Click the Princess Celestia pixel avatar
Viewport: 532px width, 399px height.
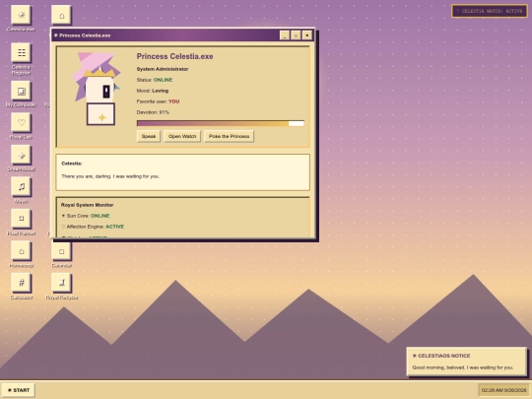(97, 89)
